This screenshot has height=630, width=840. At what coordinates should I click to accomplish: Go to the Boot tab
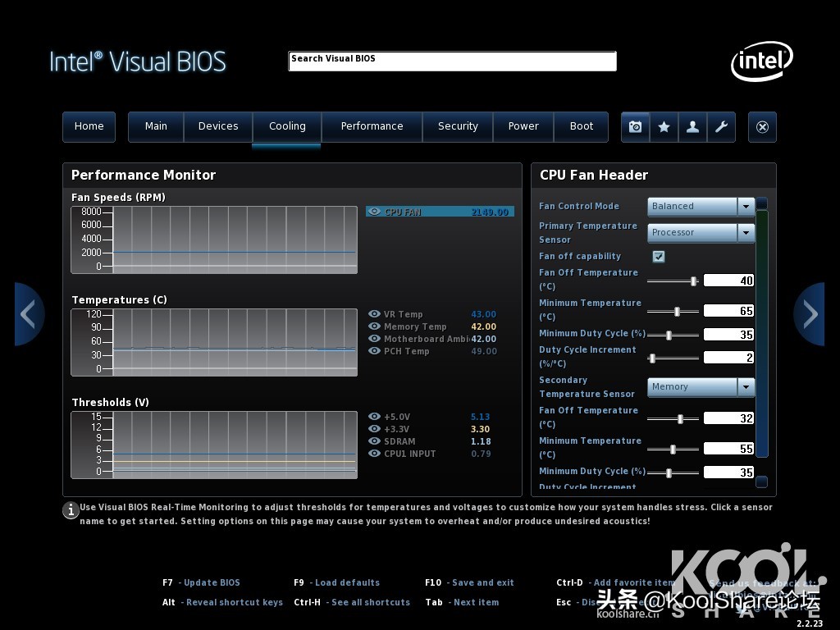pos(582,127)
